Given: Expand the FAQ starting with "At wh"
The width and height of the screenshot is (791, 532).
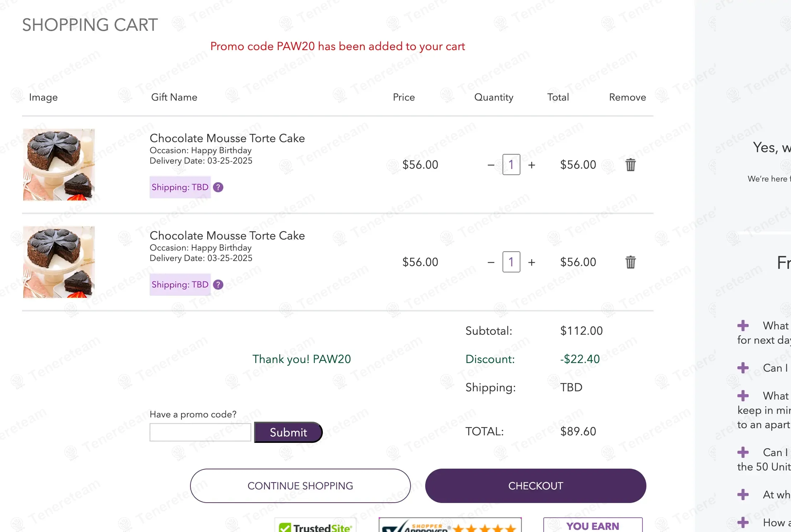Looking at the screenshot, I should tap(743, 495).
